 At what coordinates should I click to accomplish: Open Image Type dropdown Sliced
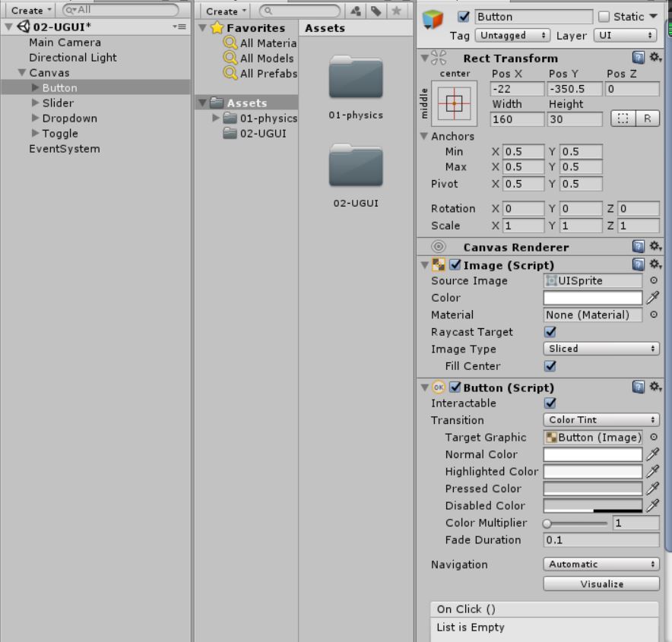click(x=601, y=349)
